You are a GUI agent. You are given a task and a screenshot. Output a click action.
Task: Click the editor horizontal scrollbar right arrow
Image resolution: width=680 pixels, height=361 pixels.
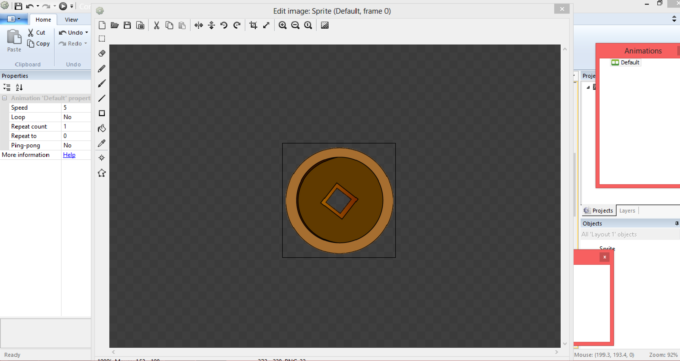556,352
